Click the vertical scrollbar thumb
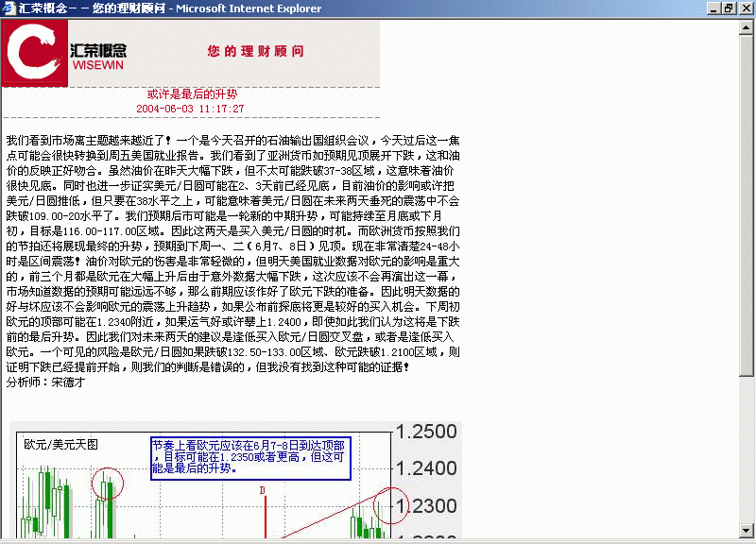Image resolution: width=756 pixels, height=544 pixels. 746,206
